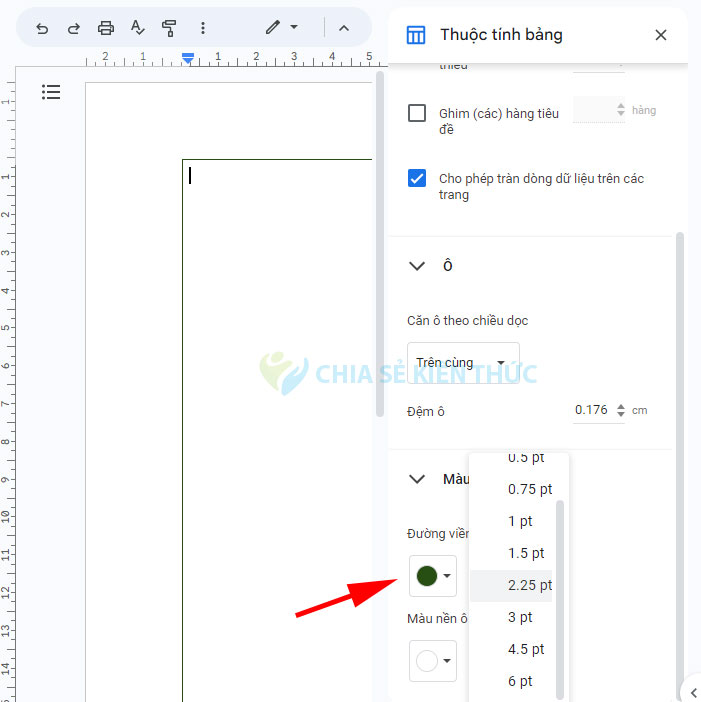
Task: Run spelling and grammar check
Action: [x=137, y=28]
